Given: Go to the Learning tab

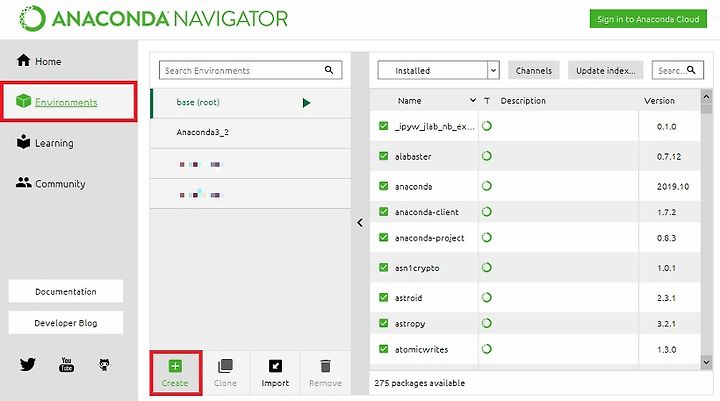Looking at the screenshot, I should click(45, 143).
